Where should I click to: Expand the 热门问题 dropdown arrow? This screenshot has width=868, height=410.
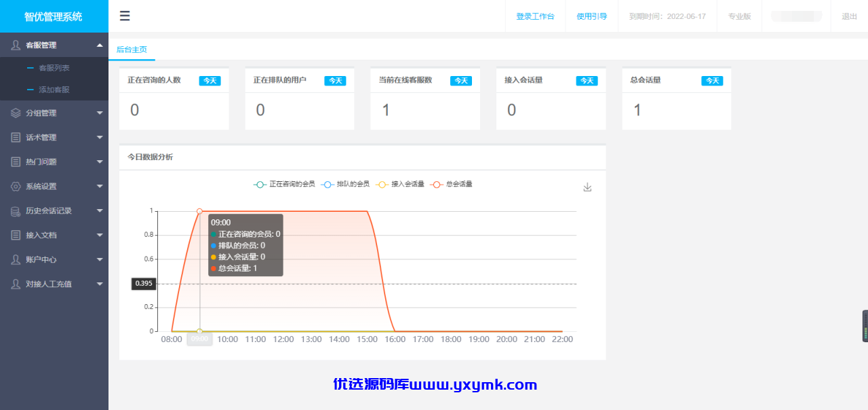coord(100,162)
